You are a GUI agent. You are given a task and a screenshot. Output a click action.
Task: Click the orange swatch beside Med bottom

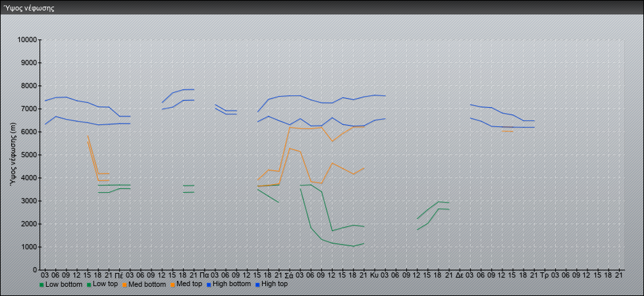pyautogui.click(x=124, y=284)
